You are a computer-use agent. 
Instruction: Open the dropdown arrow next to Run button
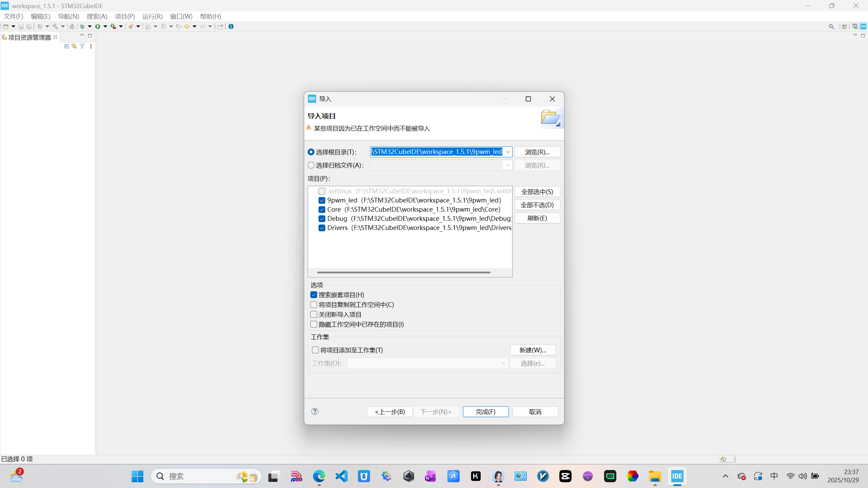click(x=105, y=26)
